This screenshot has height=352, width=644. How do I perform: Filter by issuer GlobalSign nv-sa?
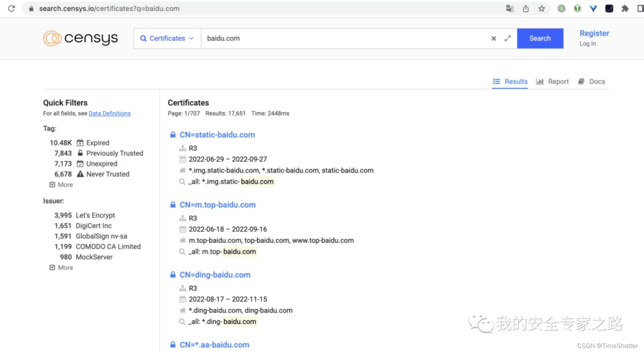(x=101, y=236)
